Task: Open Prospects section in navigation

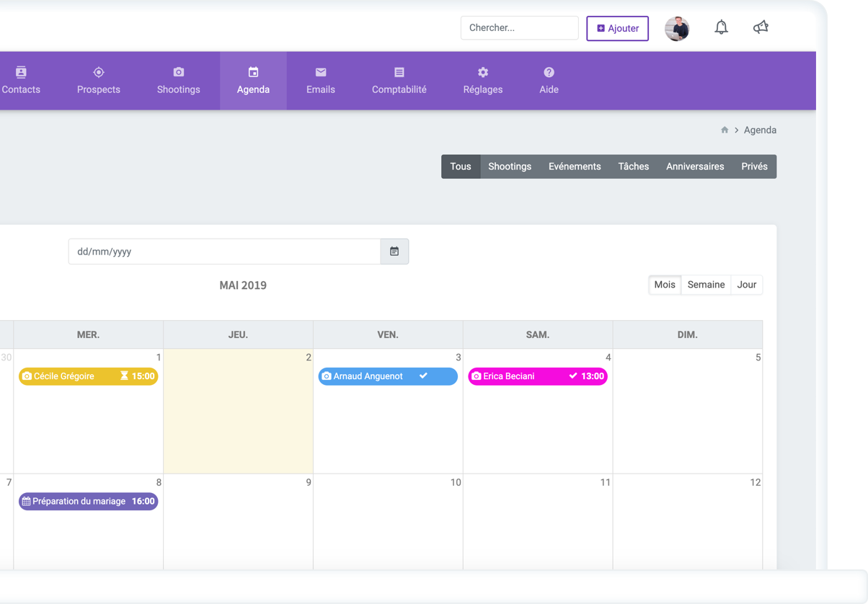Action: tap(99, 81)
